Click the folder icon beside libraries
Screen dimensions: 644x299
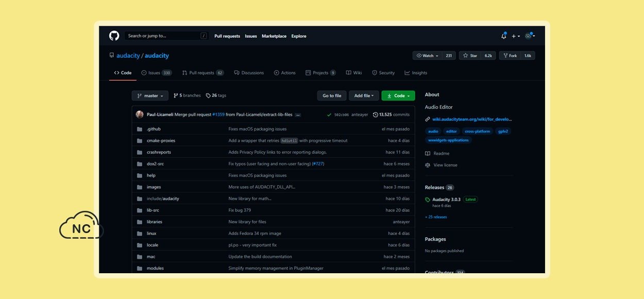click(140, 222)
